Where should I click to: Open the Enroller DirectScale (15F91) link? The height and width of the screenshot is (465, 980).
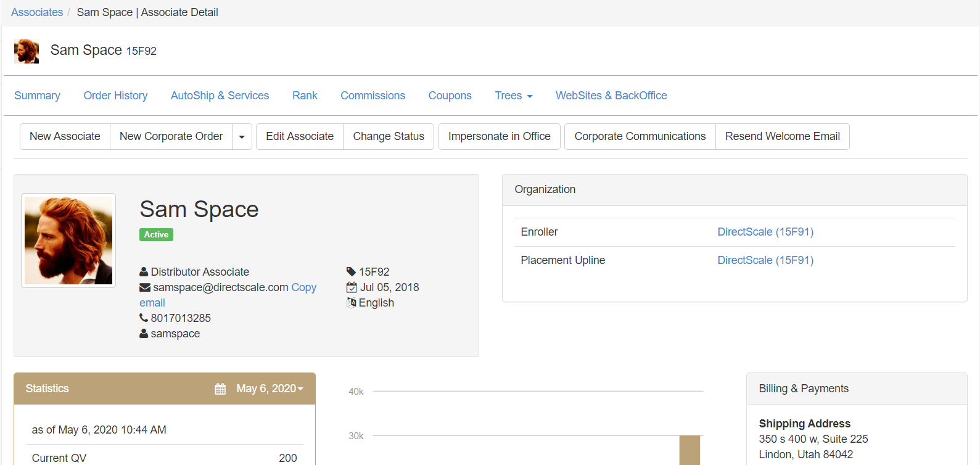[765, 232]
